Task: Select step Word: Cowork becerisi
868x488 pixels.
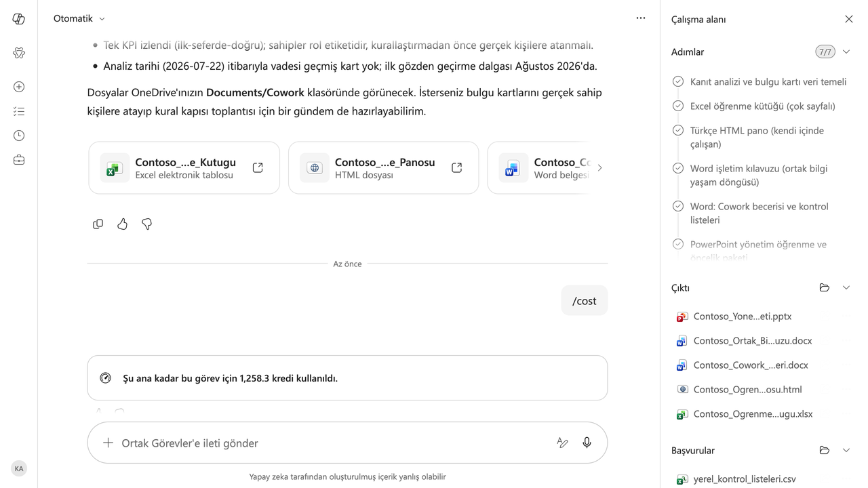Action: (x=759, y=213)
